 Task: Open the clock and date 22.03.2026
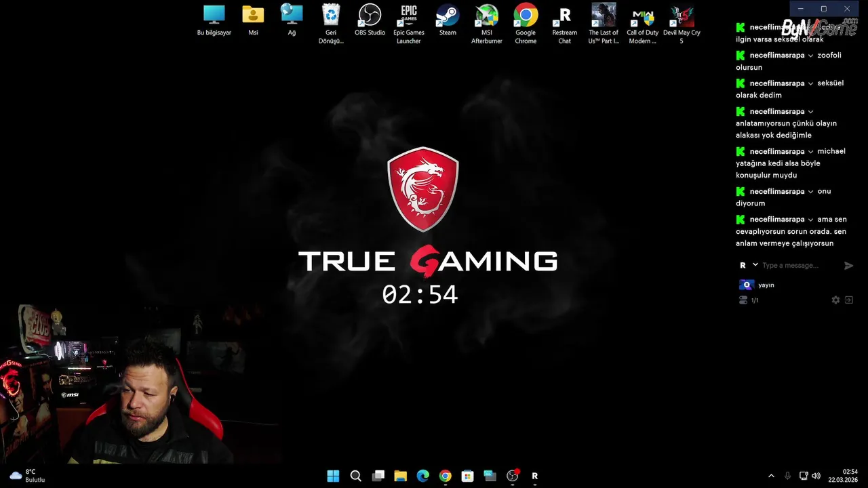[843, 476]
